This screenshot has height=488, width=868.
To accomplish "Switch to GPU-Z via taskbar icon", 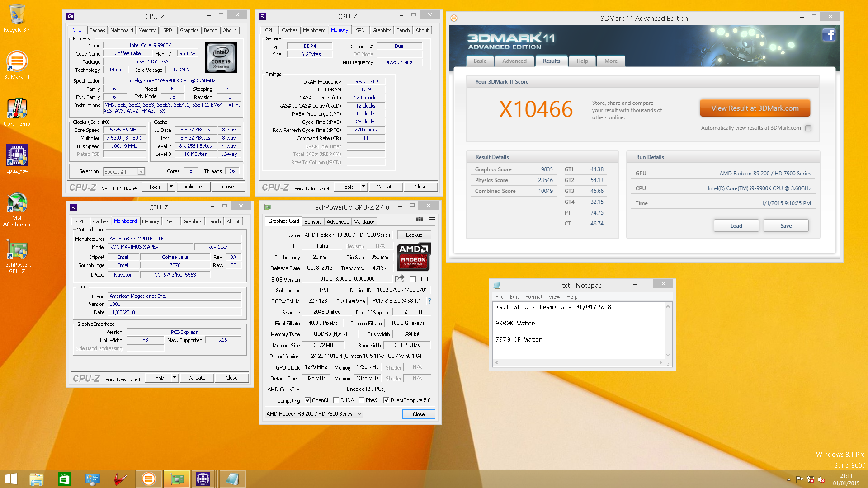I will [177, 479].
